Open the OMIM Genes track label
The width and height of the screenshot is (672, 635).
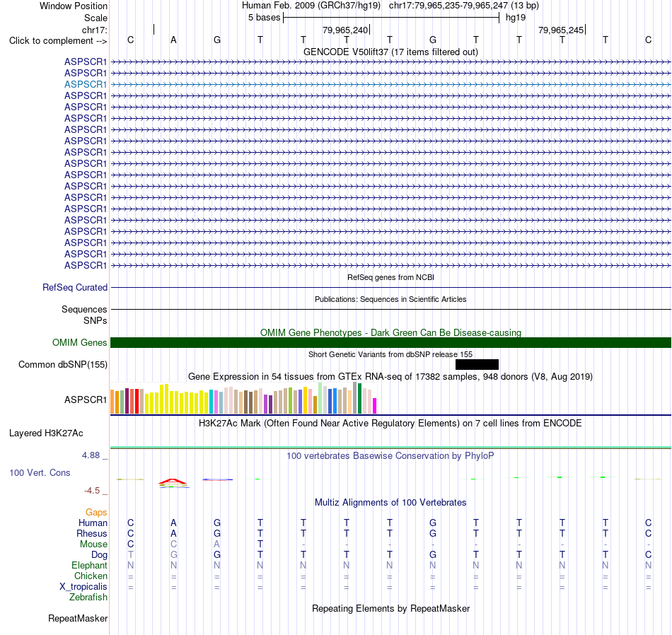(x=79, y=342)
